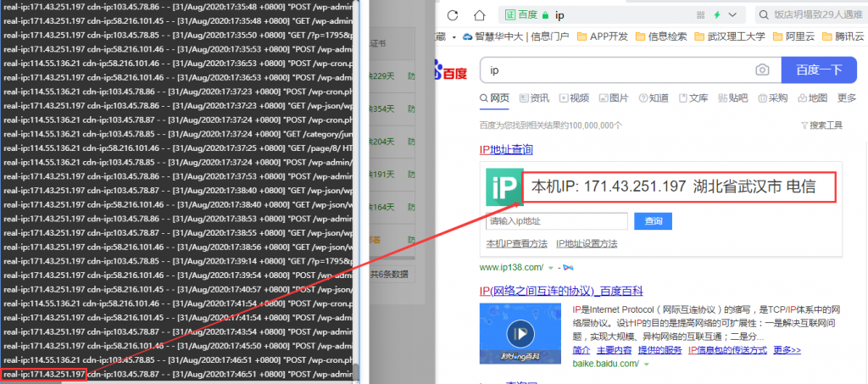Open the 主要内容 sublink
Screen dimensions: 868x384
(614, 350)
